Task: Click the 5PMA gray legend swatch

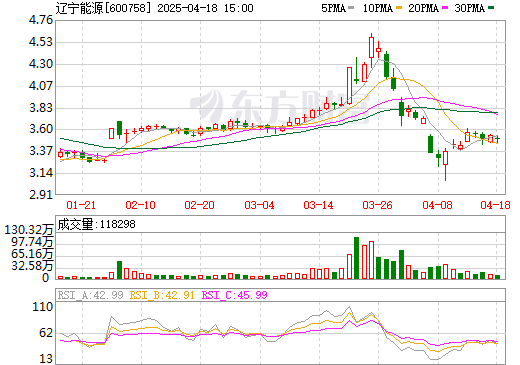Action: point(351,8)
